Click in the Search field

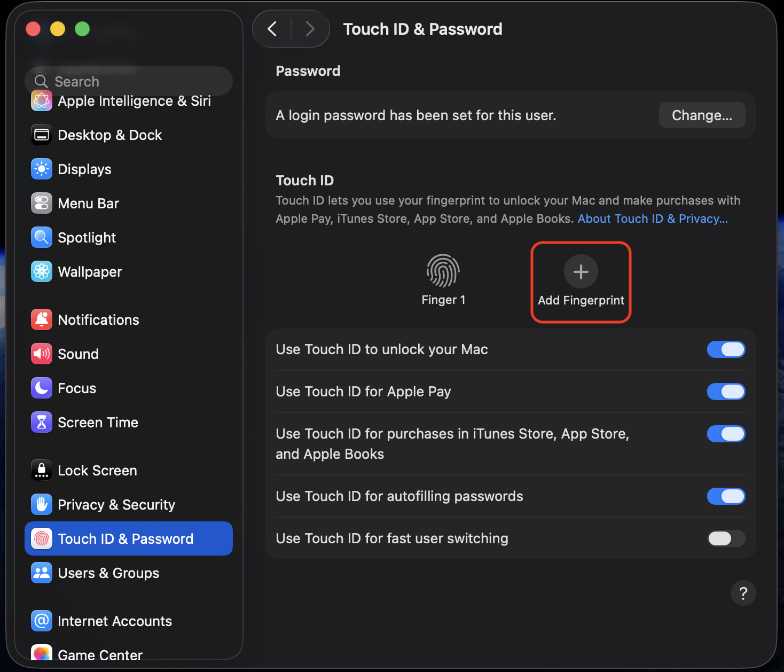pos(129,81)
